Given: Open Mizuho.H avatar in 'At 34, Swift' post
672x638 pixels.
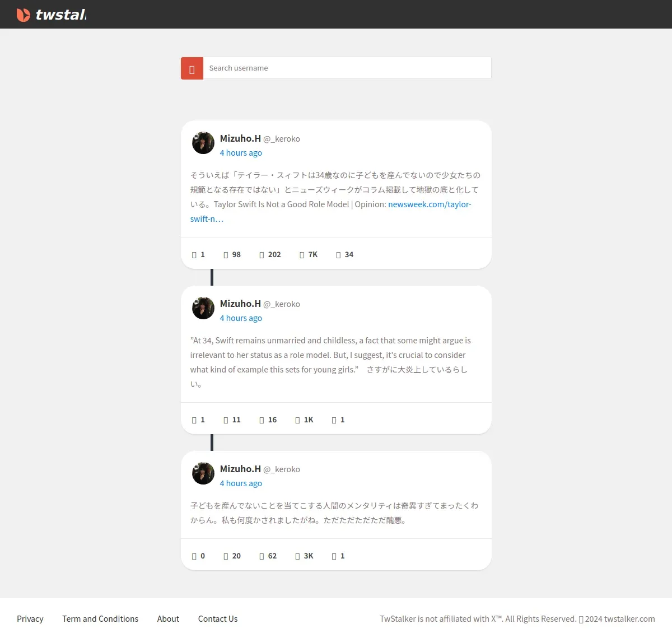Looking at the screenshot, I should pos(203,308).
